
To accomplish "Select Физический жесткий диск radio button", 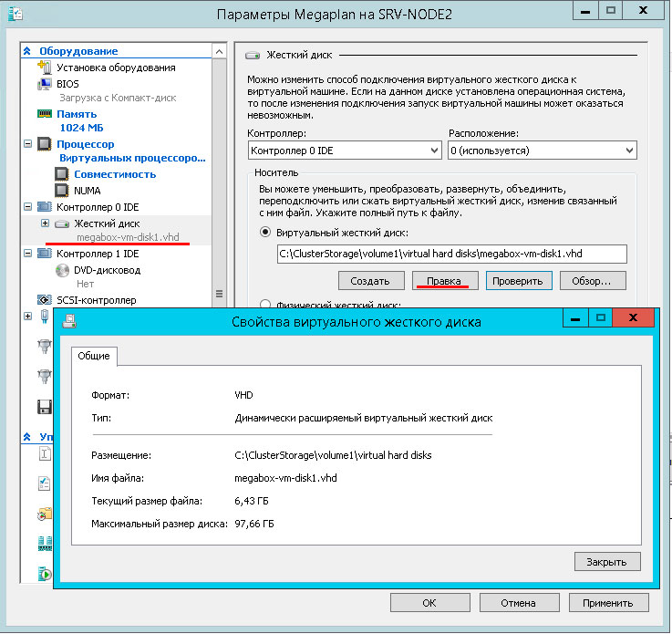I will pyautogui.click(x=266, y=305).
